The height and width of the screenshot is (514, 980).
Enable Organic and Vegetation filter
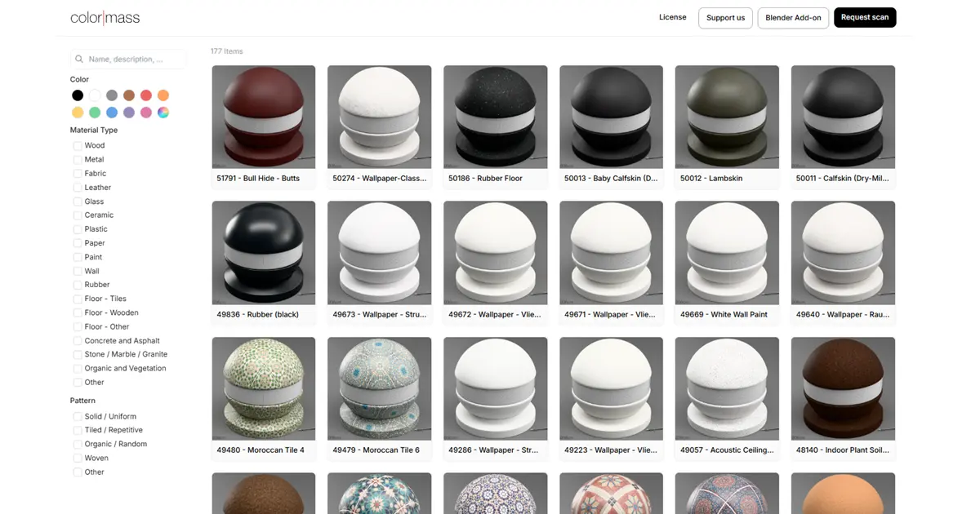[x=78, y=368]
